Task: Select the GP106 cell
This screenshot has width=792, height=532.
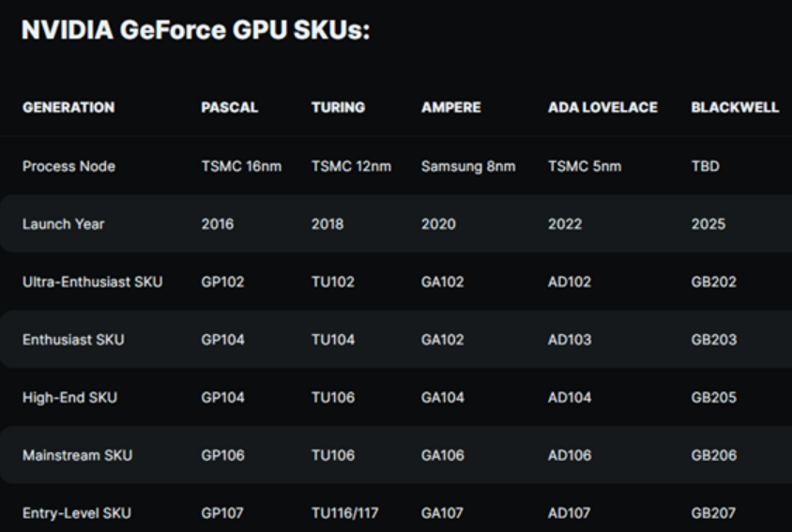Action: 222,455
